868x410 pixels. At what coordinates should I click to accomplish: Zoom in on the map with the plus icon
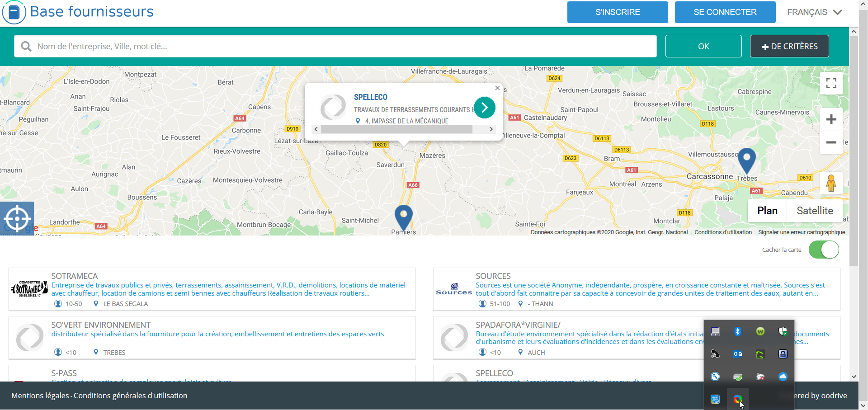click(x=831, y=119)
